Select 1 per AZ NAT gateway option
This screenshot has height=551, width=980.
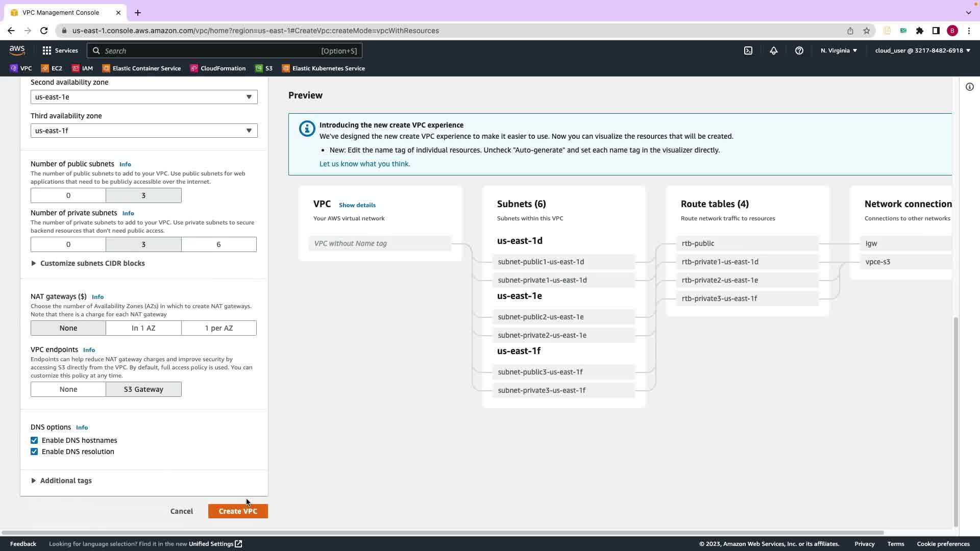click(218, 328)
